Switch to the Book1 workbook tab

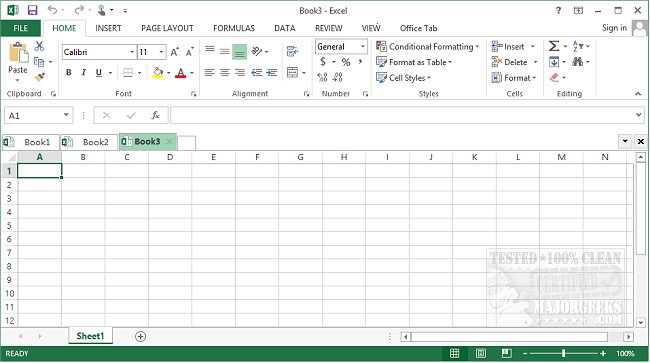[x=30, y=142]
